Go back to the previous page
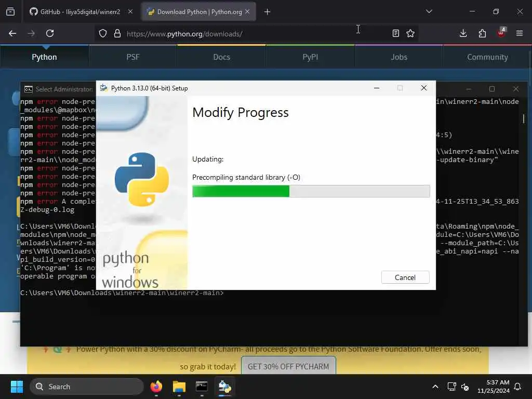Screen dimensions: 532x399 pyautogui.click(x=12, y=33)
